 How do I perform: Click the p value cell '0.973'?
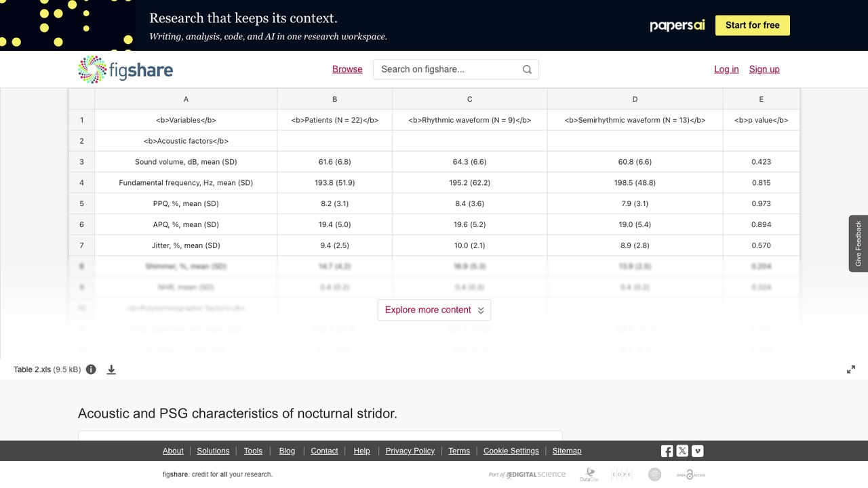pyautogui.click(x=762, y=203)
